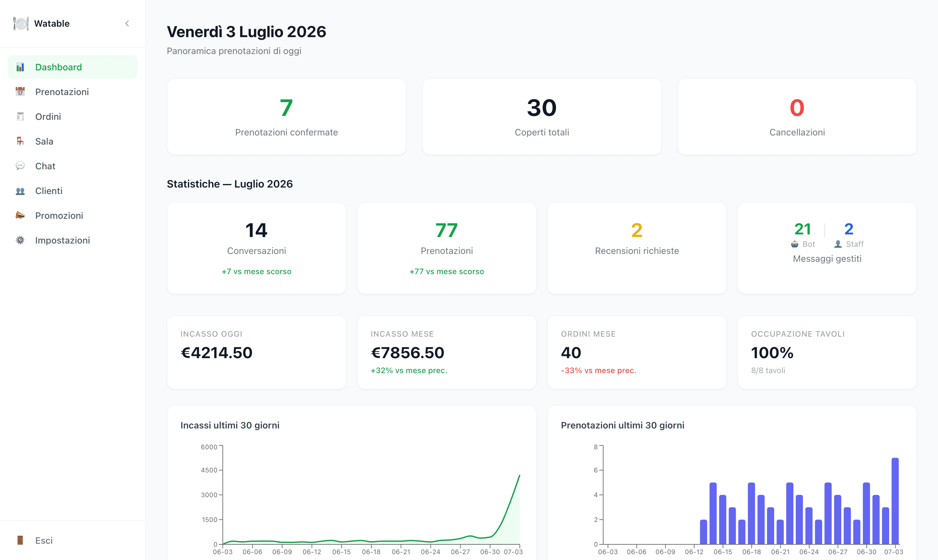Click the OCCUPAZIONE TAVOLI label
This screenshot has height=560, width=938.
tap(798, 334)
